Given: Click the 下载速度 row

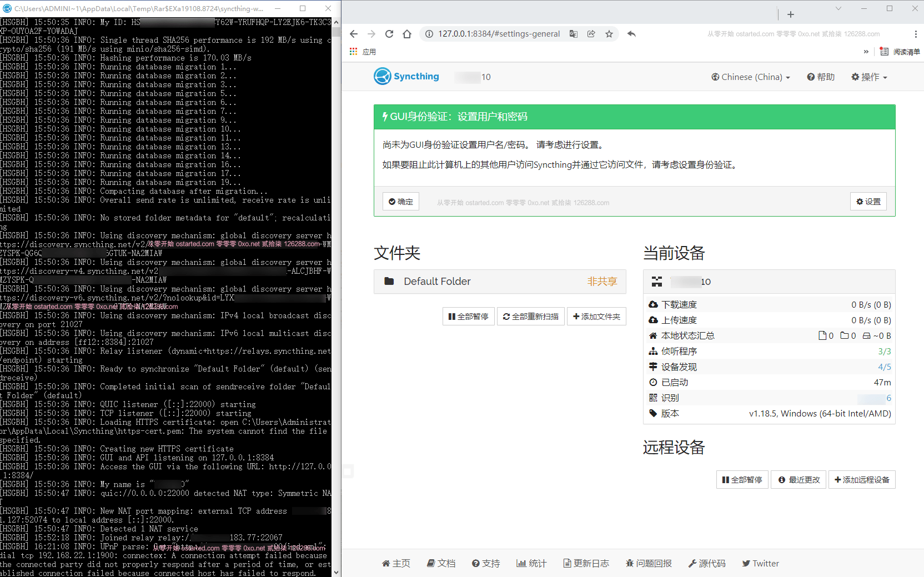Looking at the screenshot, I should pyautogui.click(x=769, y=304).
